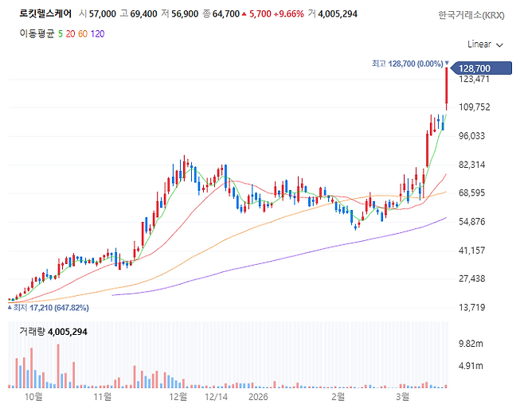This screenshot has height=420, width=524.
Task: Click the tall red candlestick at the peak
Action: coord(447,87)
